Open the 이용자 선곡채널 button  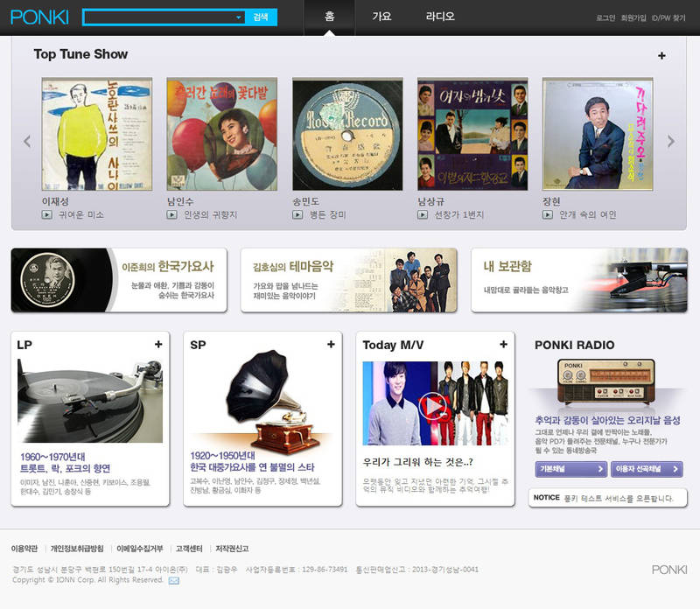tap(647, 469)
